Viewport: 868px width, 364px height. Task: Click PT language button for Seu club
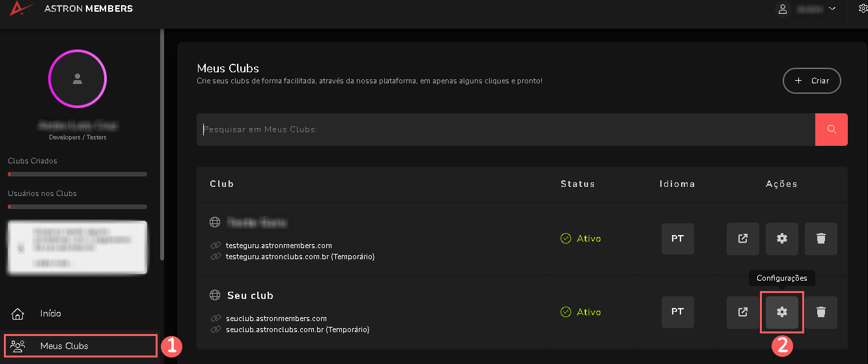point(677,312)
